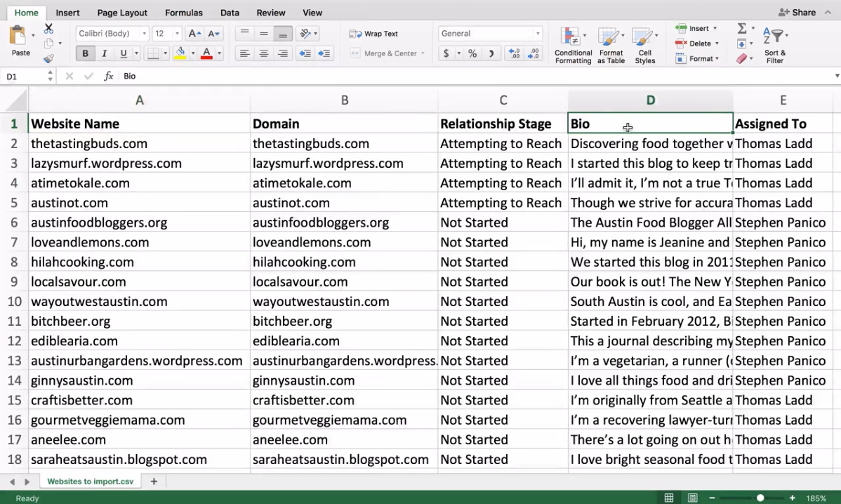The image size is (841, 504).
Task: Align text left
Action: pyautogui.click(x=244, y=53)
